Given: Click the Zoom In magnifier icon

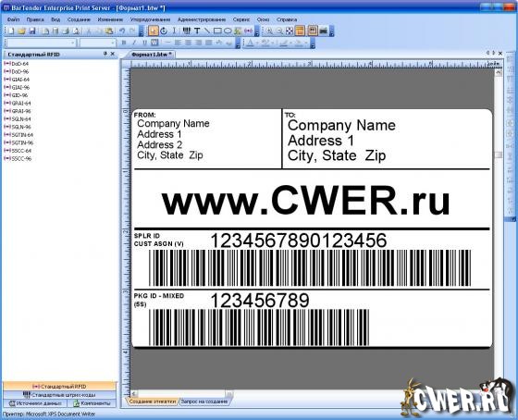Looking at the screenshot, I should [x=269, y=31].
